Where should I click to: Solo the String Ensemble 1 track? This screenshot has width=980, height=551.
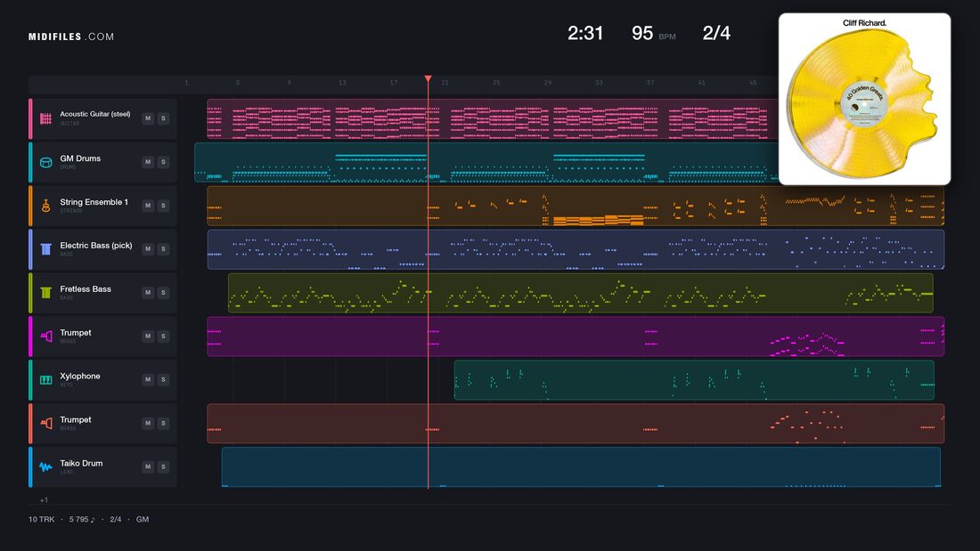pos(163,206)
